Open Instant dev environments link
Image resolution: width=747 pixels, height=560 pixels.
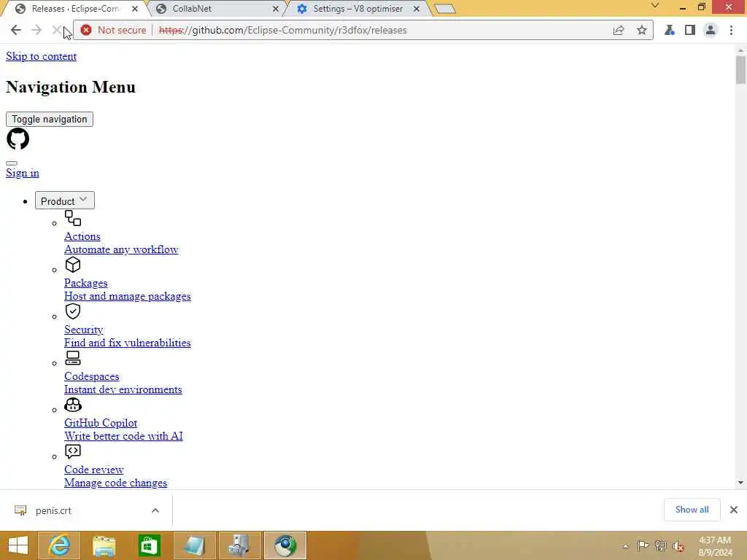(123, 389)
